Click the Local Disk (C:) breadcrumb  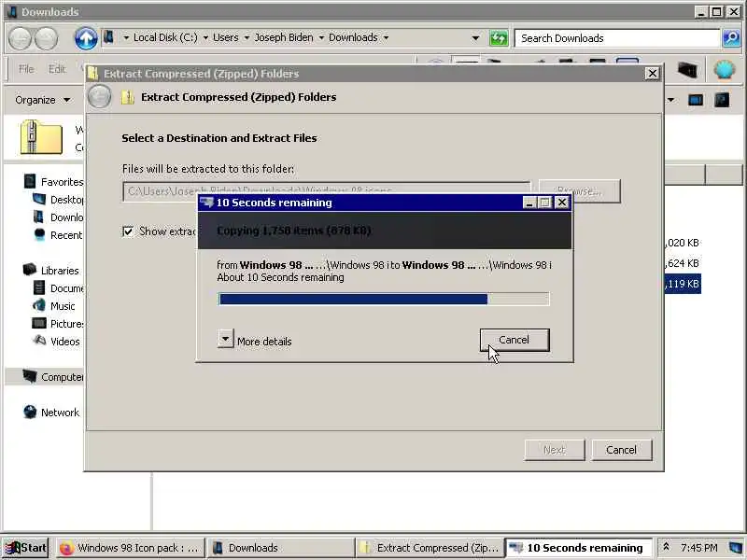click(x=165, y=37)
